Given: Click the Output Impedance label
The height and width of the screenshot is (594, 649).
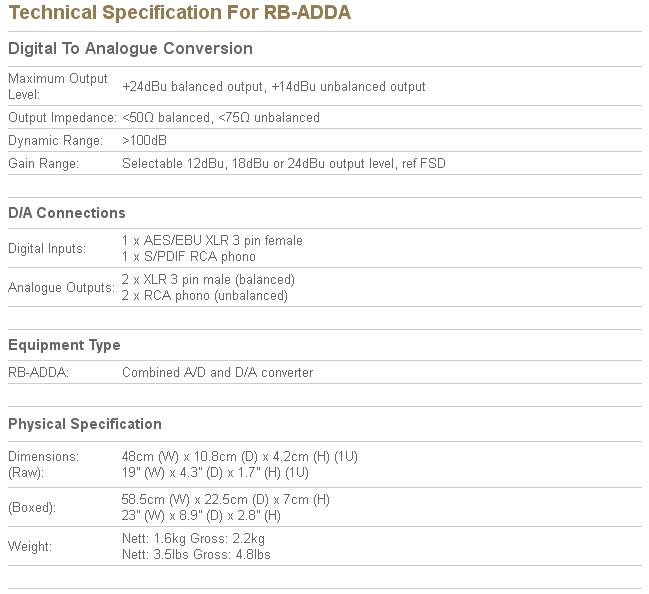Looking at the screenshot, I should click(62, 117).
